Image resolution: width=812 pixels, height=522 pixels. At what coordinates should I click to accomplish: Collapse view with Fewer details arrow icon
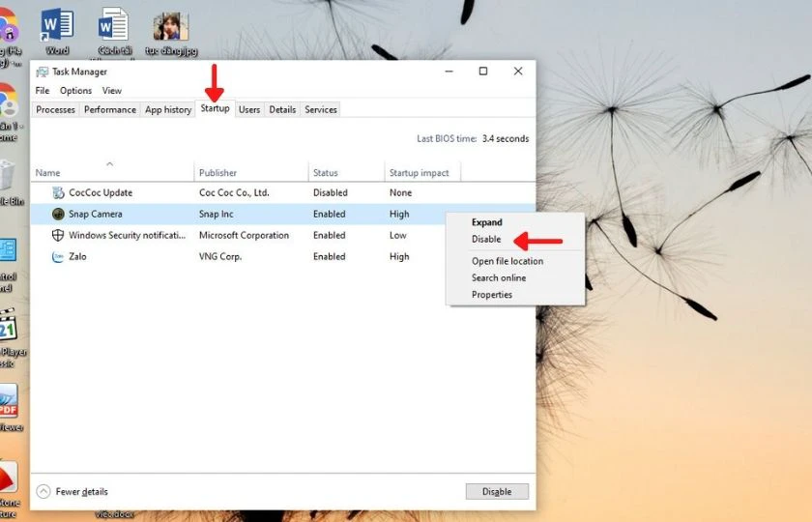point(43,491)
